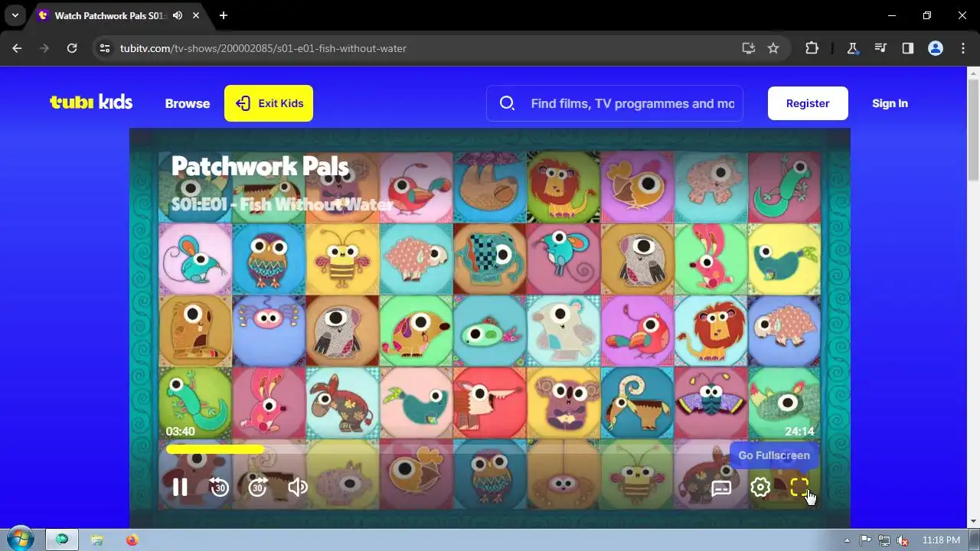Go forward in browser history
The height and width of the screenshot is (551, 980).
coord(44,48)
